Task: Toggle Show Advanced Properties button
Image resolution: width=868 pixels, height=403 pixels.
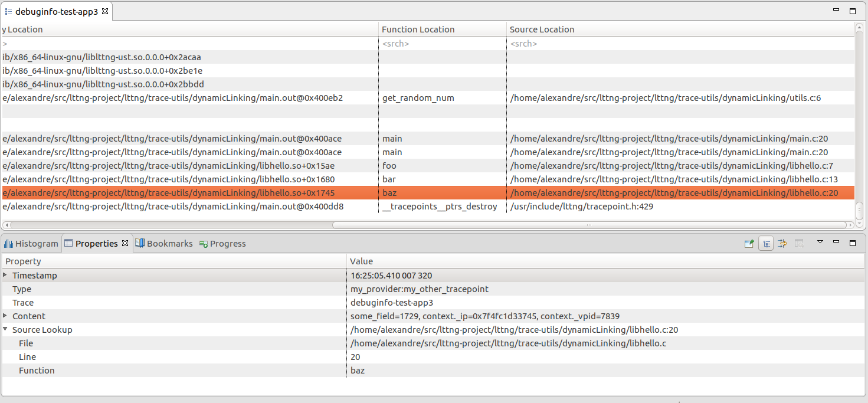Action: pyautogui.click(x=782, y=244)
